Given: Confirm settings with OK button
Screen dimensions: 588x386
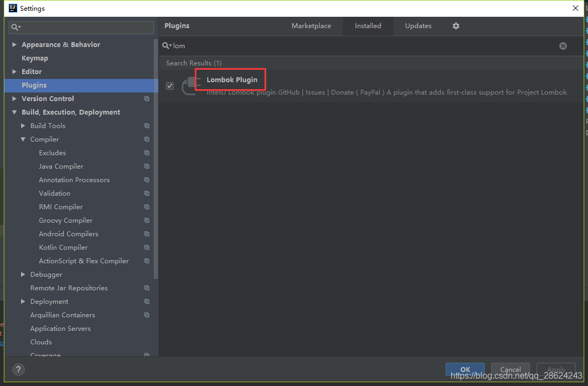Looking at the screenshot, I should [465, 369].
